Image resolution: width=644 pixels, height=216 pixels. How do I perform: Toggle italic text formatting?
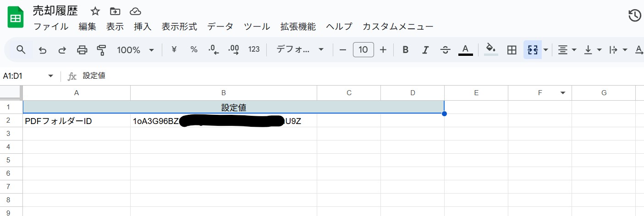(425, 50)
